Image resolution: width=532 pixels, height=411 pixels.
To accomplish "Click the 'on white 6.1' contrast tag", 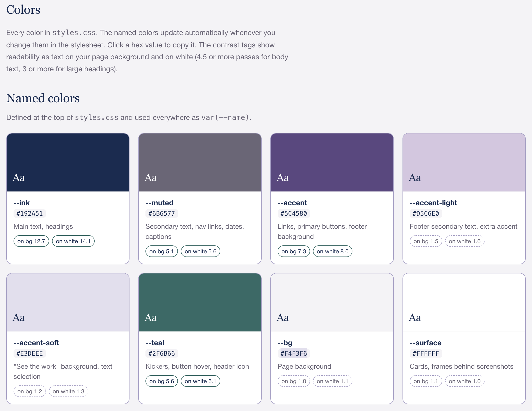I will tap(200, 381).
